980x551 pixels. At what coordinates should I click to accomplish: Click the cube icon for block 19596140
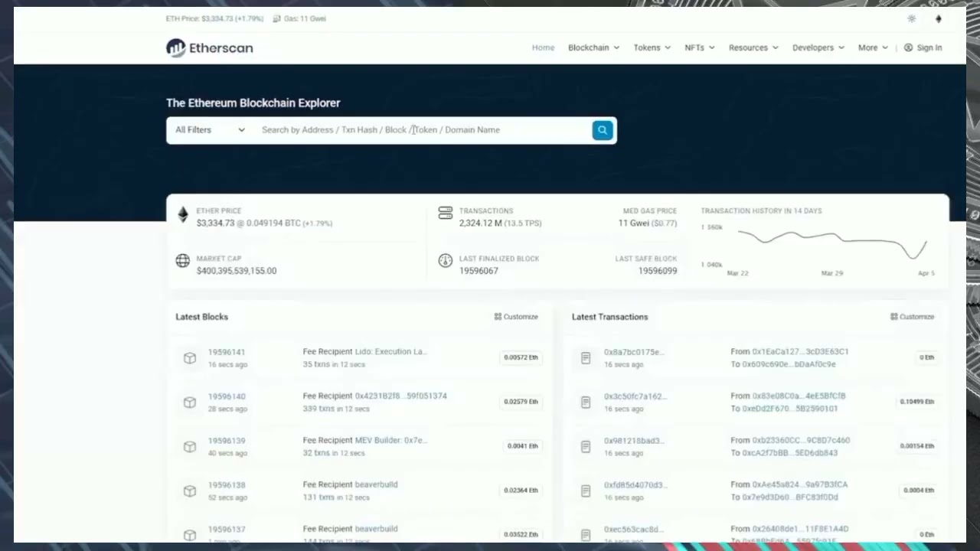pos(190,402)
